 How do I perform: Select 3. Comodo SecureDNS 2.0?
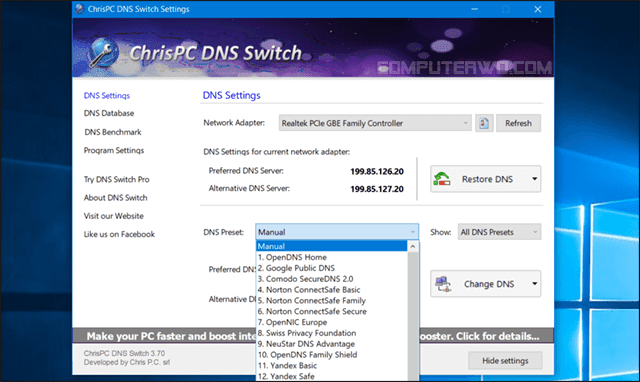point(331,279)
